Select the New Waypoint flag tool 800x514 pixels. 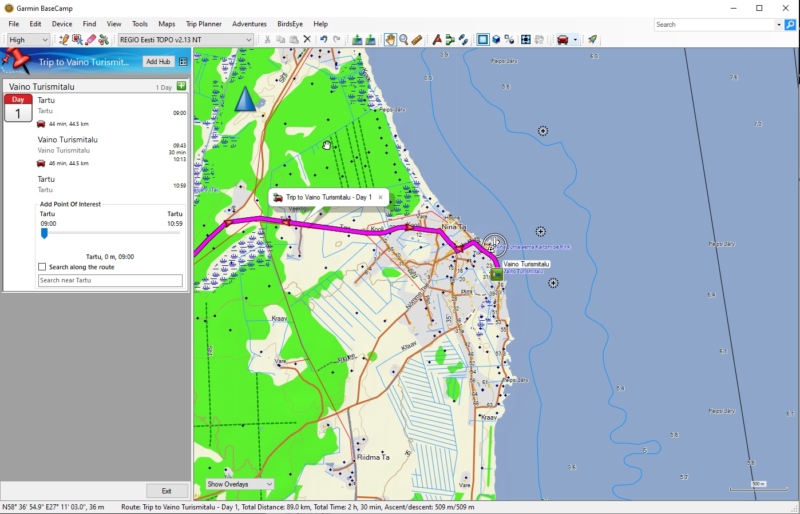coord(437,40)
